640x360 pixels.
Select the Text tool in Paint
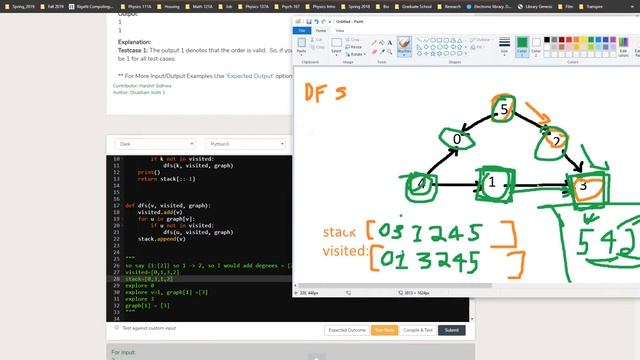pos(390,43)
